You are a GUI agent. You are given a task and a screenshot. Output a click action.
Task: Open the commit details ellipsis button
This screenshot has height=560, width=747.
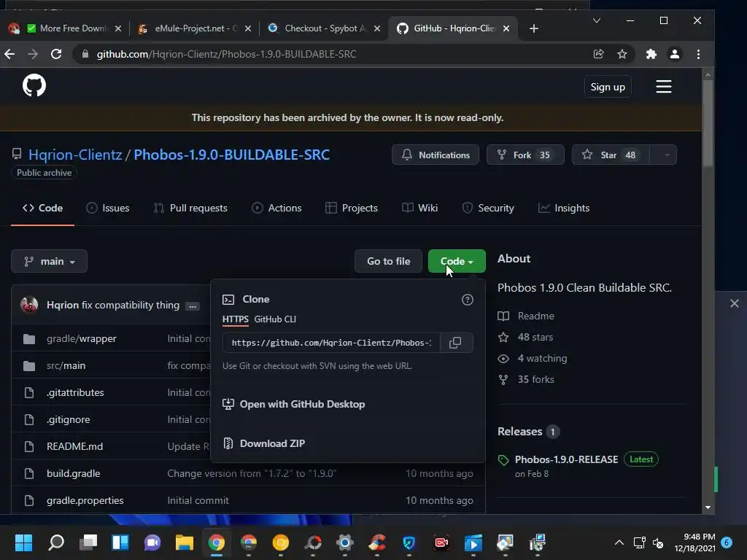coord(193,306)
